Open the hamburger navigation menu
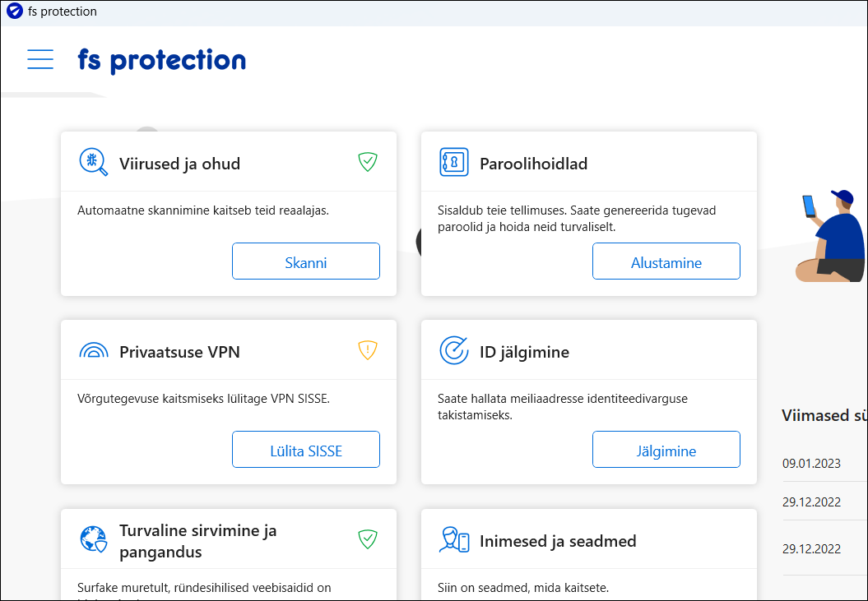This screenshot has height=601, width=868. (40, 59)
